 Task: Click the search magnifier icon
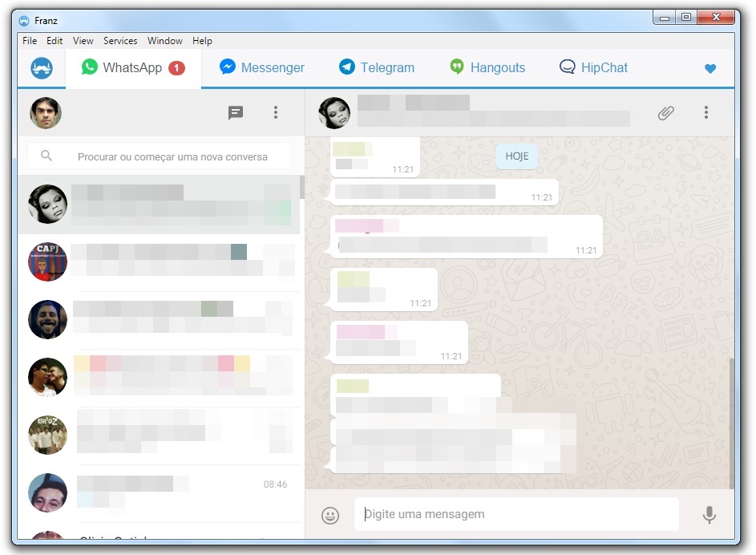click(46, 156)
